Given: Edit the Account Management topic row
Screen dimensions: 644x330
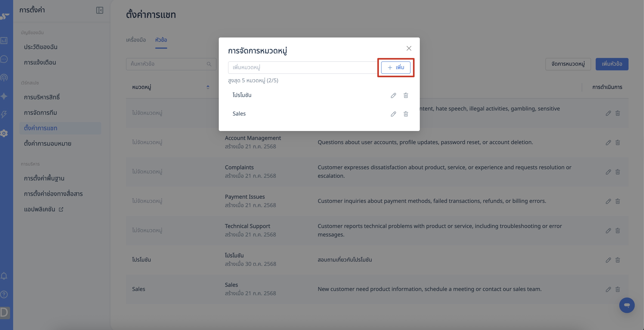Looking at the screenshot, I should (x=608, y=143).
